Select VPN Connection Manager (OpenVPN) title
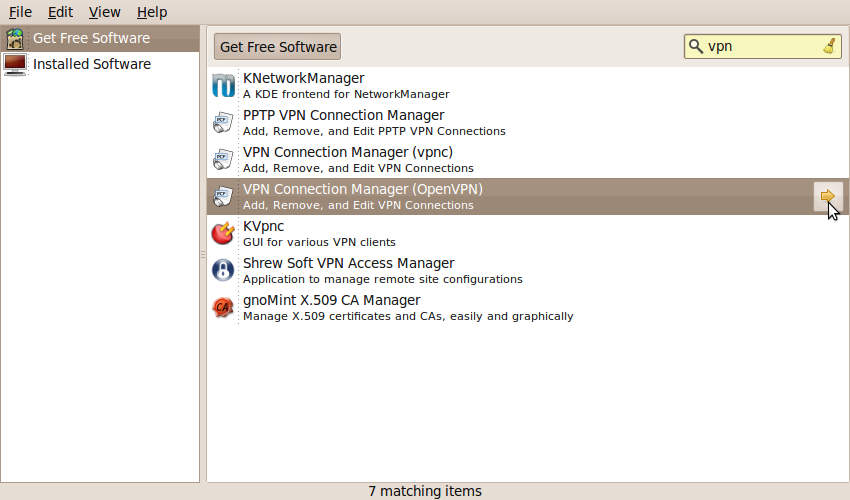Image resolution: width=850 pixels, height=500 pixels. [363, 189]
